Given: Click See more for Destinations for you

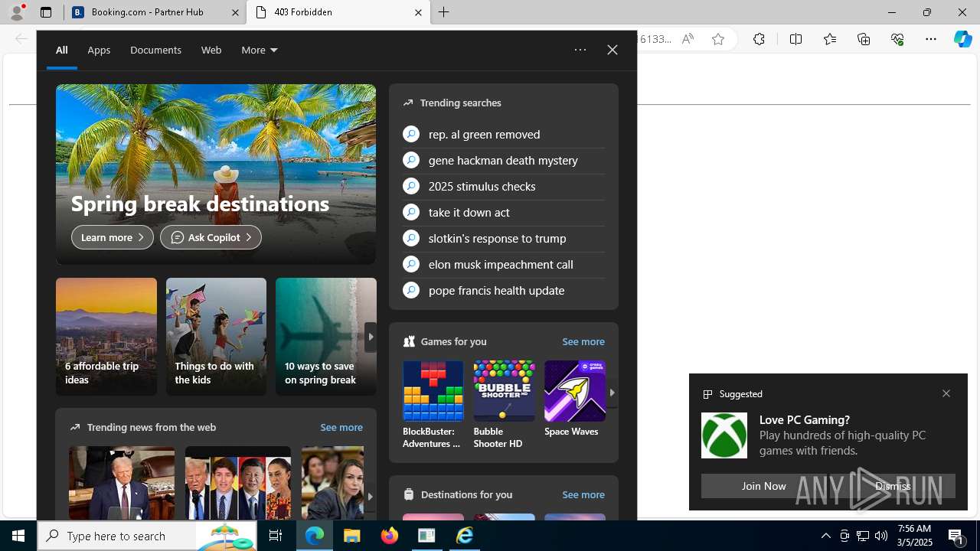Looking at the screenshot, I should 583,494.
